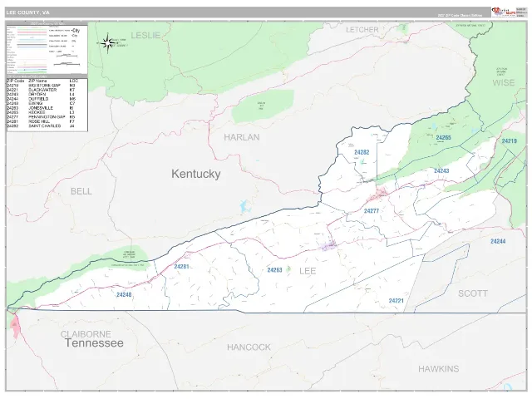Click the compass rose north indicator
This screenshot has height=399, width=532.
[x=107, y=43]
